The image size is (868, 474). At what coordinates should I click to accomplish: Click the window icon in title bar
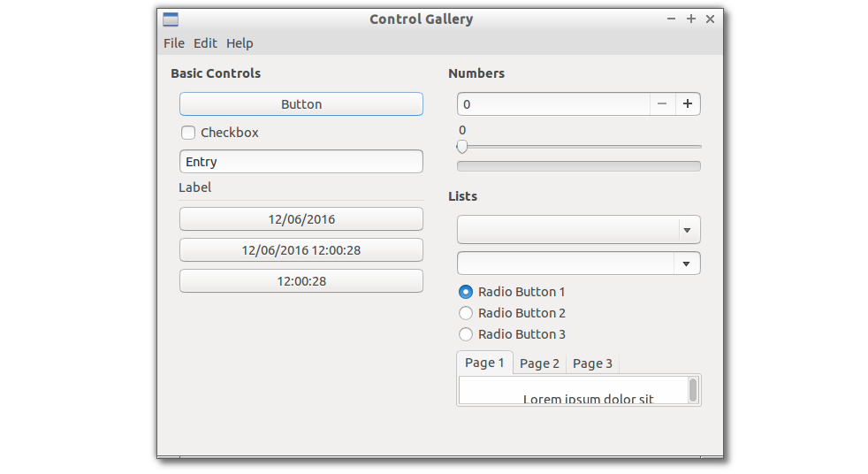click(171, 19)
